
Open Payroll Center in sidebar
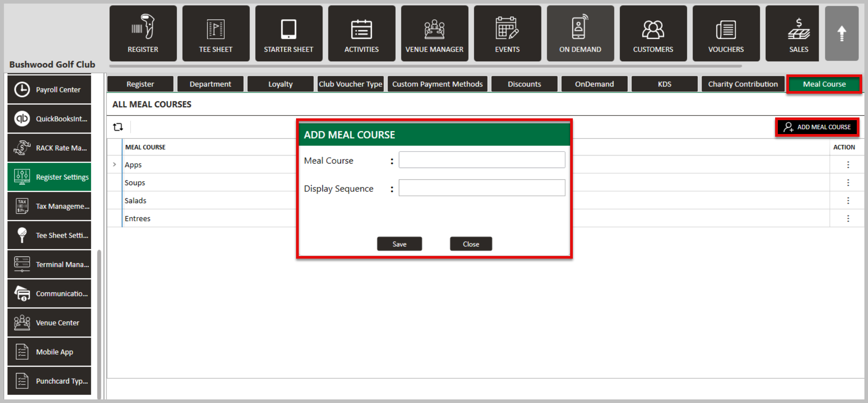[49, 90]
